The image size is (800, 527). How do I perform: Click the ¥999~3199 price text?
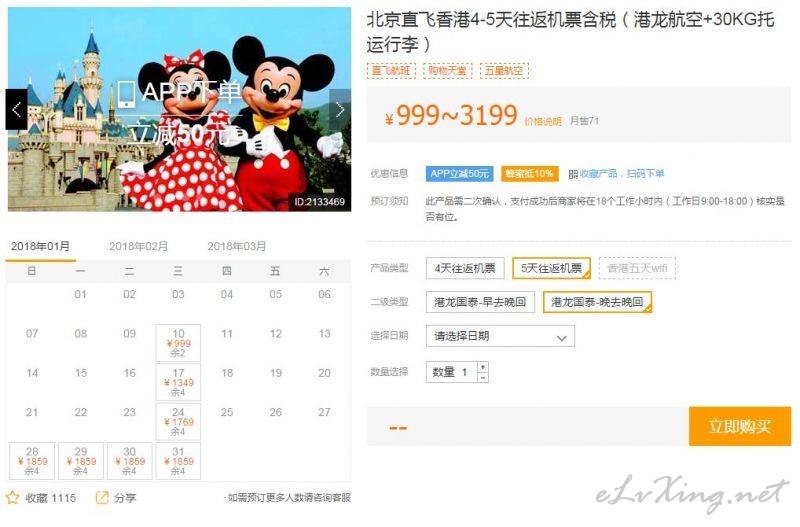click(x=452, y=115)
